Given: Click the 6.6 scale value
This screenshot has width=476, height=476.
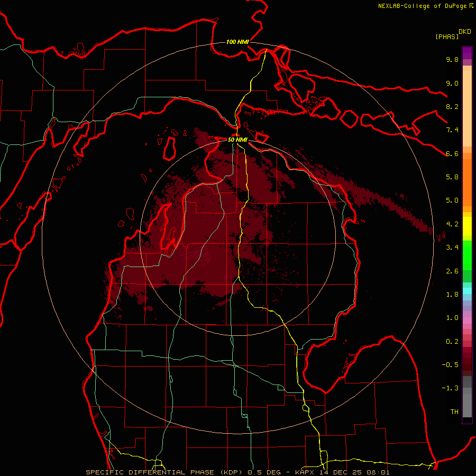Looking at the screenshot, I should (452, 153).
